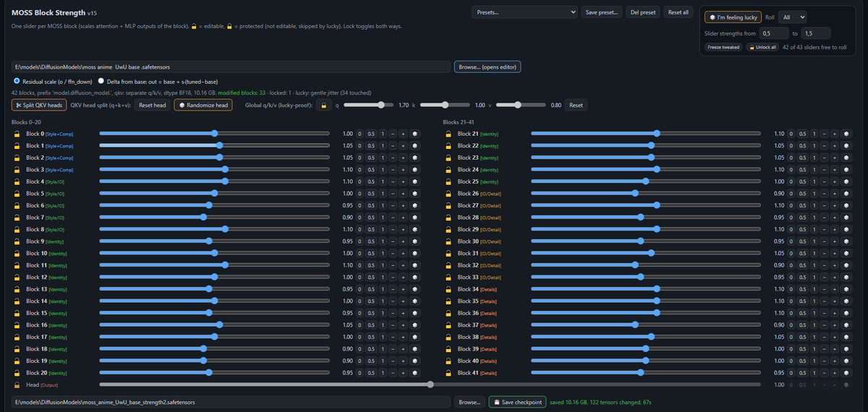Viewport: 868px width, 412px height.
Task: Click the dice randomize icon for Block 41
Action: pos(846,373)
